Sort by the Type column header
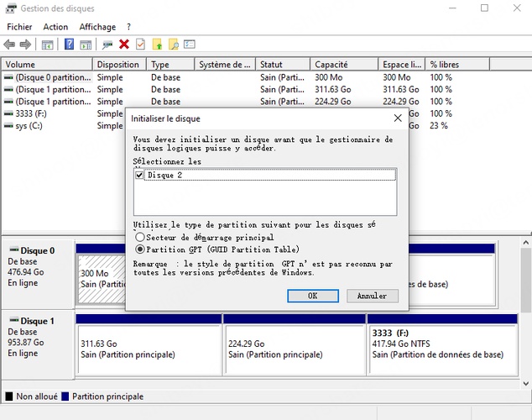The width and height of the screenshot is (532, 420). point(170,64)
